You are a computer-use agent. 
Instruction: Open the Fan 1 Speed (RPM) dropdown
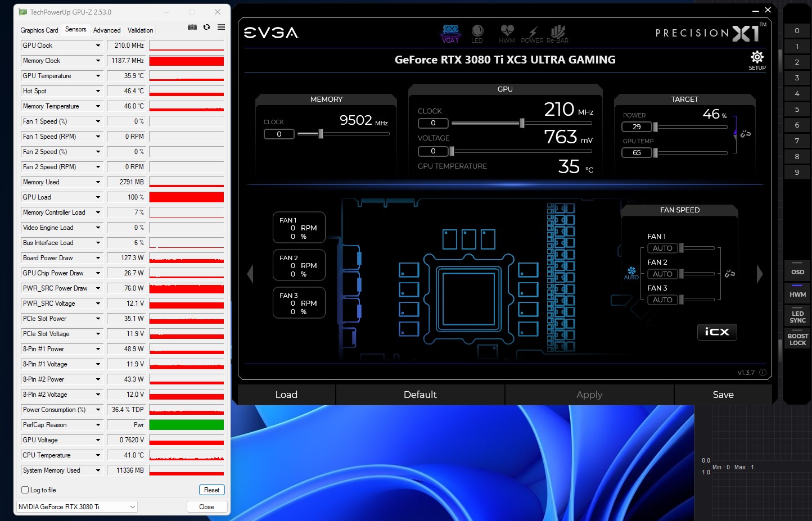pyautogui.click(x=98, y=137)
